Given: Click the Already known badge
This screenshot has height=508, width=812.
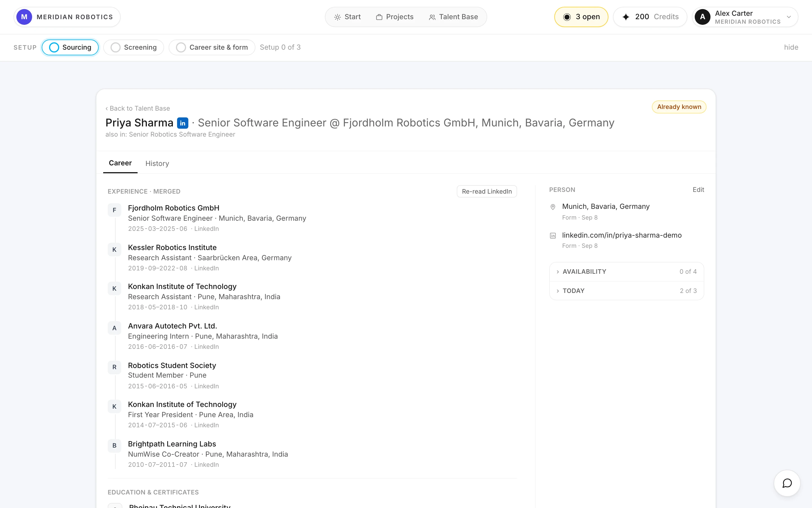Looking at the screenshot, I should click(x=679, y=107).
